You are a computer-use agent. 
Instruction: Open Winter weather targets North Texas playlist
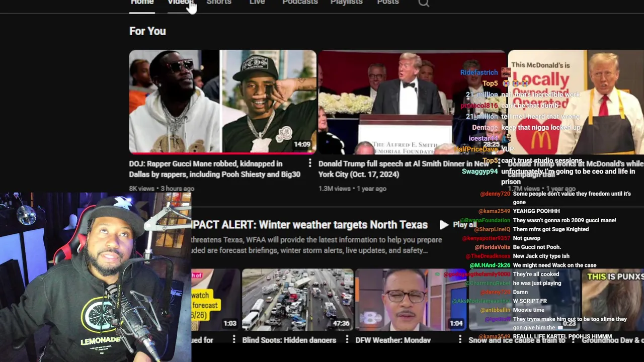pos(309,225)
